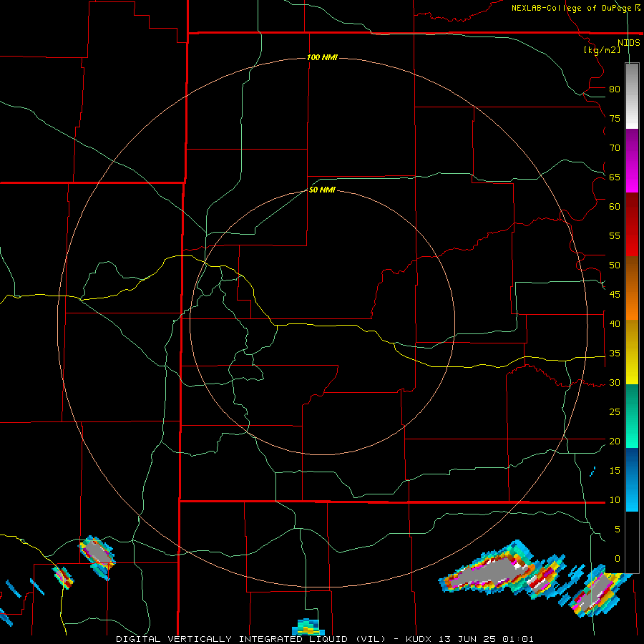
Task: Click the 55 value on the color scale
Action: (615, 235)
